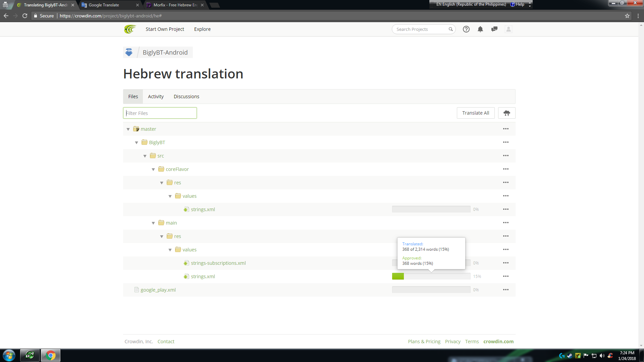Open strings-subscriptions.xml file
The height and width of the screenshot is (362, 644).
[x=218, y=263]
